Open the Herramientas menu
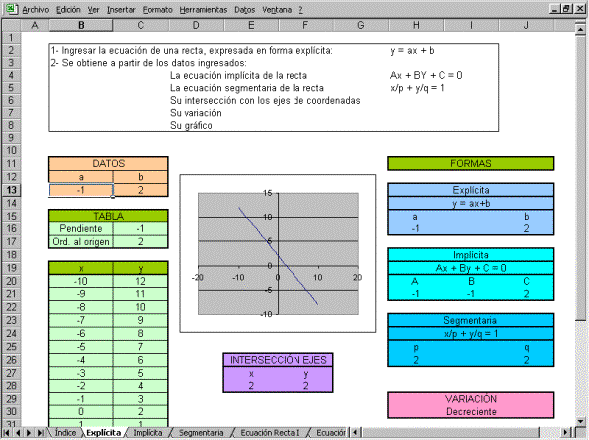 [203, 10]
